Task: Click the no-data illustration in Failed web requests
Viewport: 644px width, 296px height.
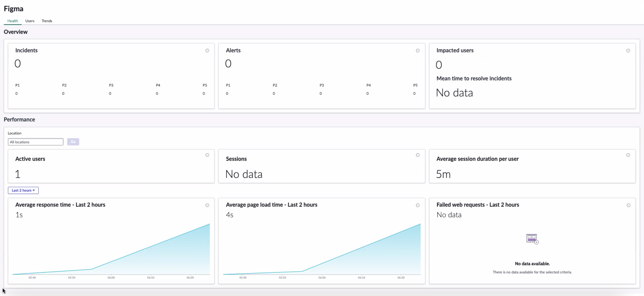Action: click(x=532, y=239)
